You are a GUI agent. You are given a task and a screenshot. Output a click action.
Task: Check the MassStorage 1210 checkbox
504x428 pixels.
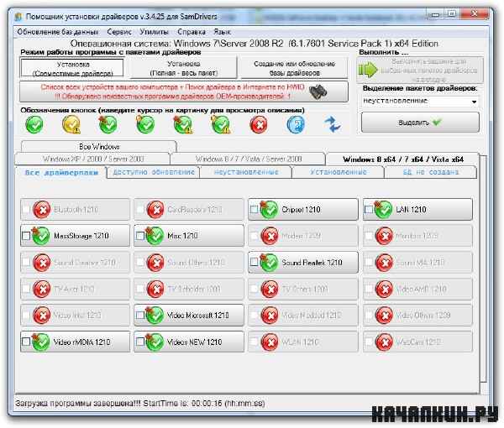coord(26,236)
